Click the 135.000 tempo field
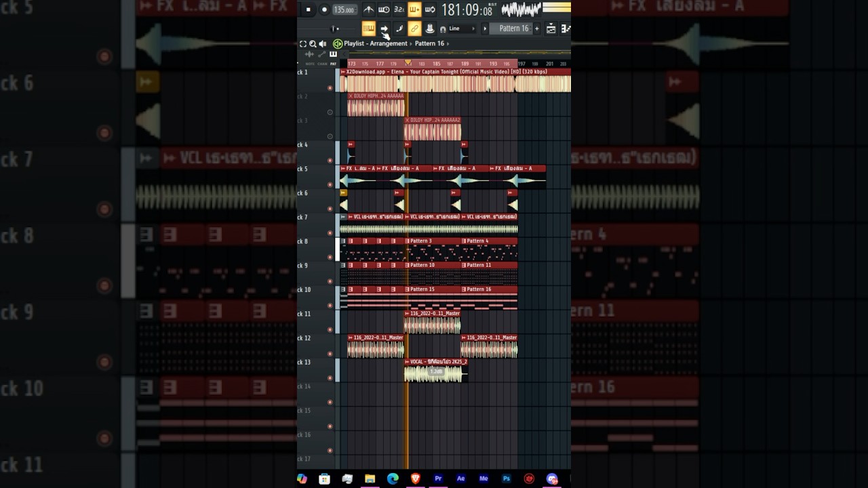The width and height of the screenshot is (868, 488). coord(344,9)
